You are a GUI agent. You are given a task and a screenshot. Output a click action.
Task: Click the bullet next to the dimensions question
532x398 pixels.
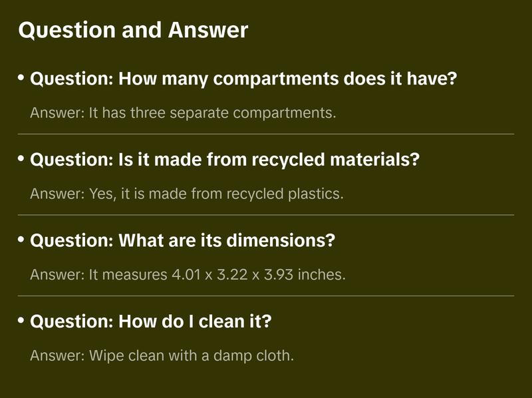coord(21,240)
